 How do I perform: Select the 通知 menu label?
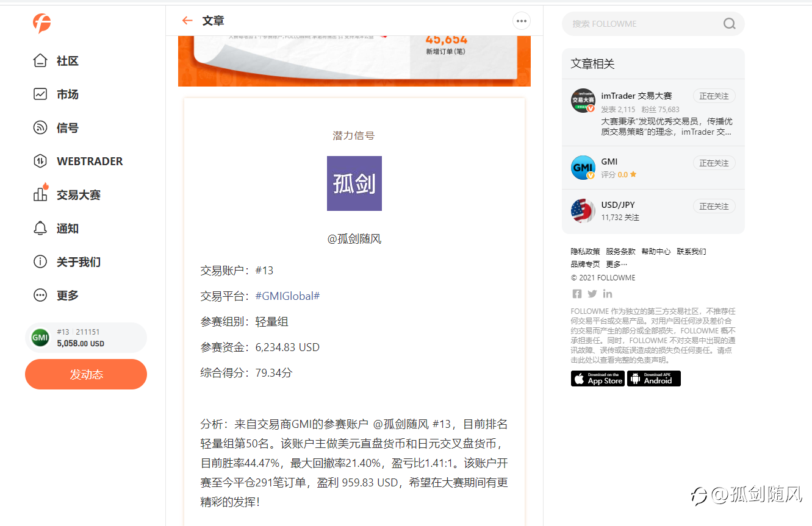(68, 229)
